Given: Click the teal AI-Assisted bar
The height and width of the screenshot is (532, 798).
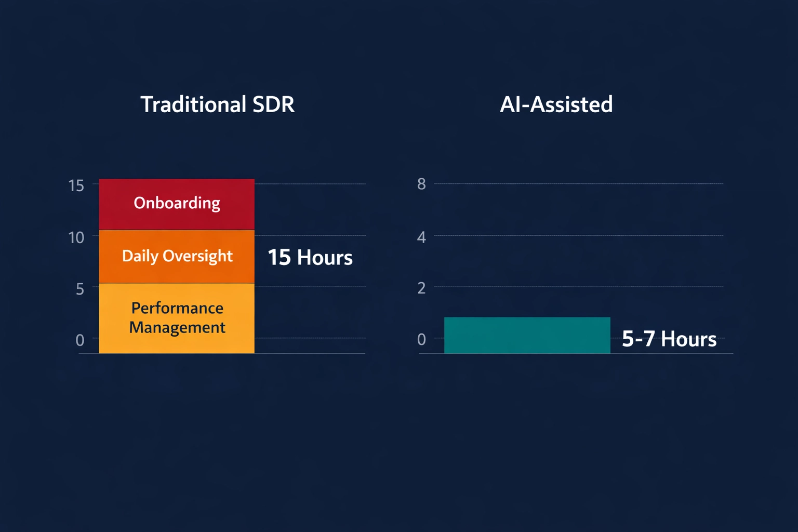Looking at the screenshot, I should coord(526,335).
